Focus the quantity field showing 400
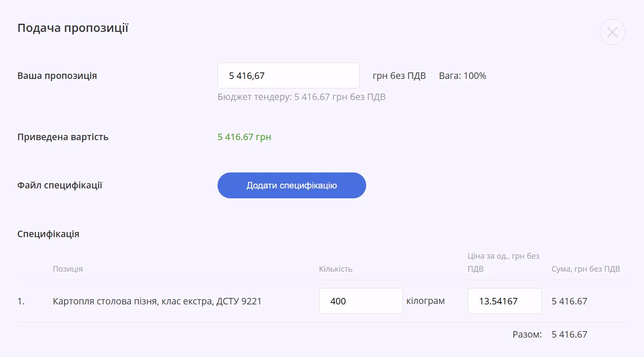The width and height of the screenshot is (644, 357). 361,301
